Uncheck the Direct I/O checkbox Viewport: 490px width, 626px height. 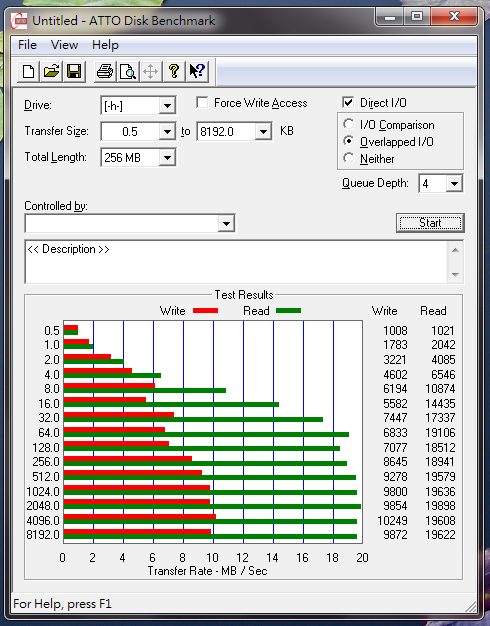pos(348,103)
